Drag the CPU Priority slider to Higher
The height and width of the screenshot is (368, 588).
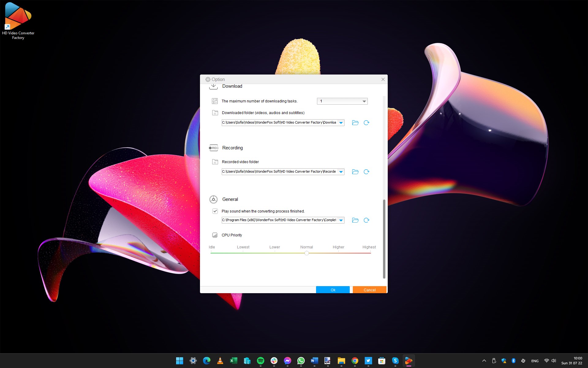pyautogui.click(x=339, y=253)
